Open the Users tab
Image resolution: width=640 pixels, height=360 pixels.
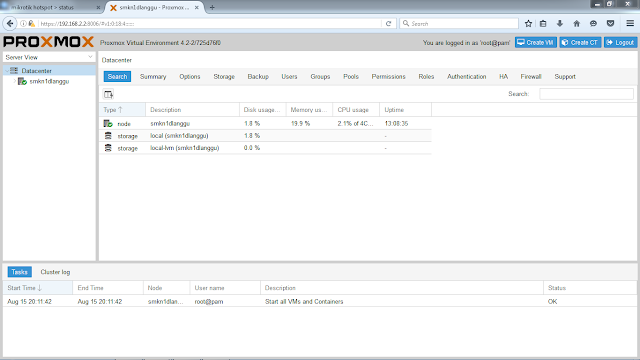coord(289,76)
